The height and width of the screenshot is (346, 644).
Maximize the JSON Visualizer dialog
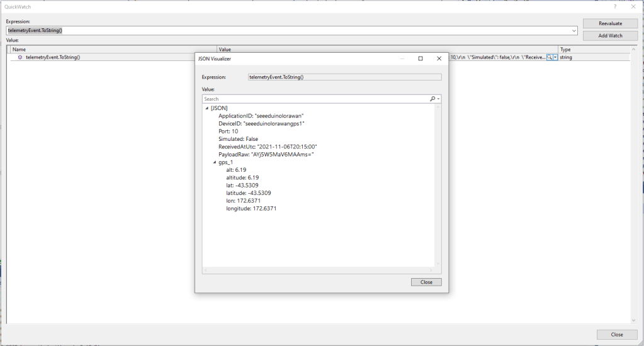(421, 59)
